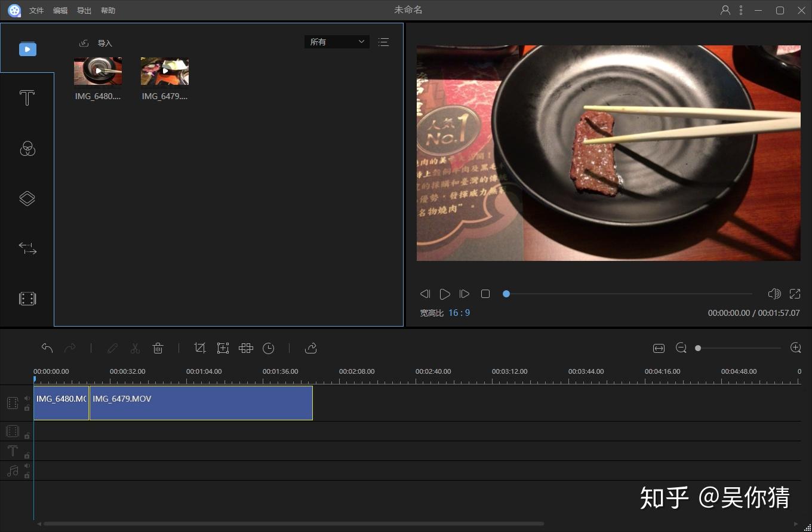
Task: Click the 导入 import button
Action: click(96, 43)
